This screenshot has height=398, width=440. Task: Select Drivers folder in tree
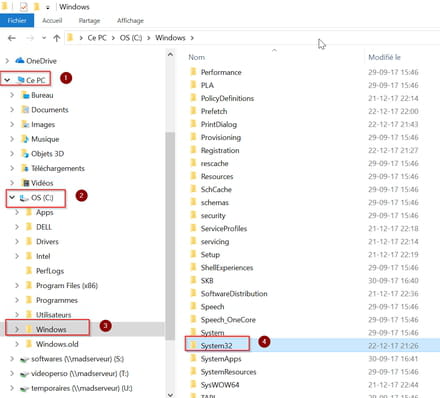(47, 242)
